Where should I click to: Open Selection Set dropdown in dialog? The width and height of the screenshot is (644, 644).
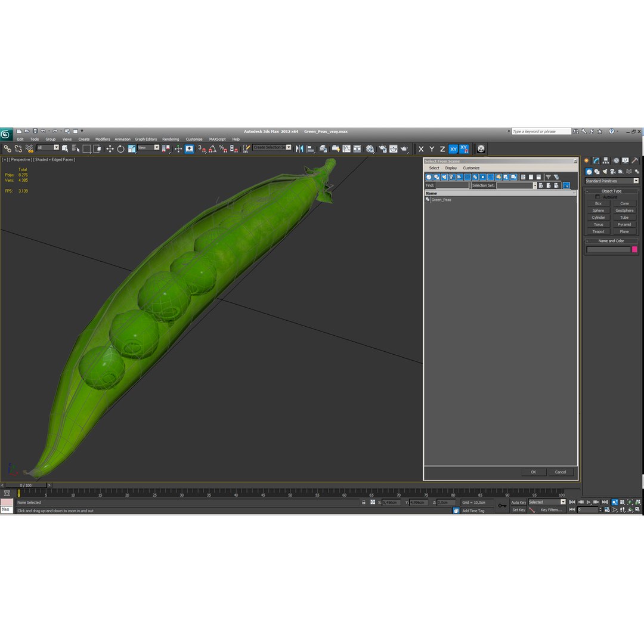535,185
